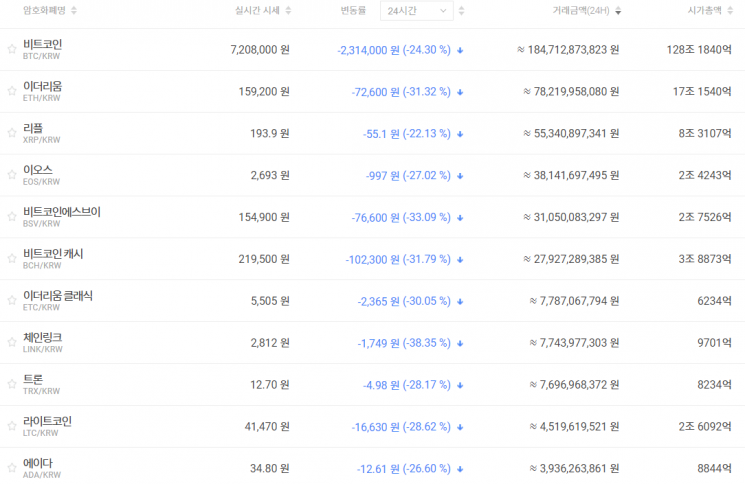Select change -102,300 원 (-31.79 %)
This screenshot has width=745, height=484.
coord(398,259)
